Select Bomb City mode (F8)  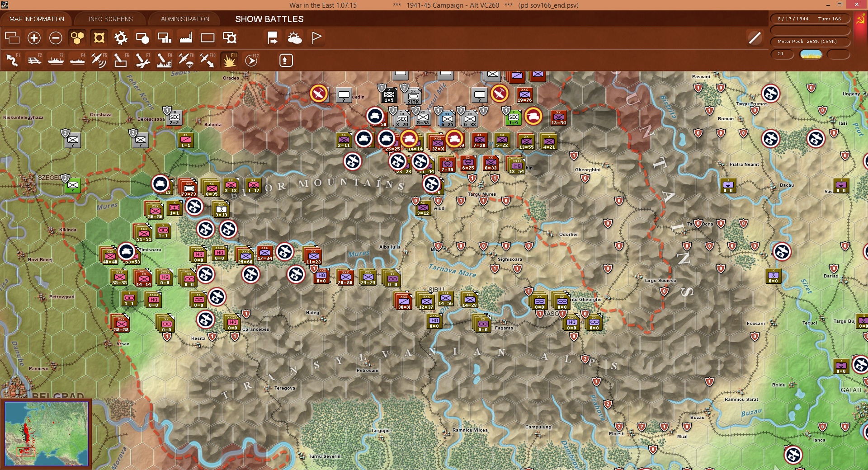164,60
